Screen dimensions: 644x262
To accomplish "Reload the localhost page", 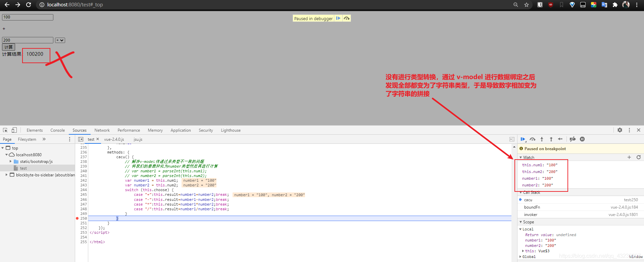I will [x=29, y=5].
